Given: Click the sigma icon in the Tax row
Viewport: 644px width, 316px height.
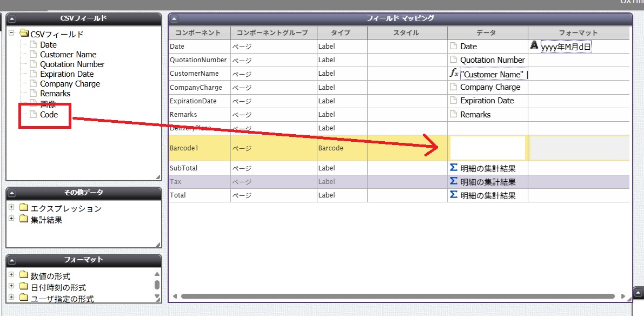Looking at the screenshot, I should click(454, 181).
